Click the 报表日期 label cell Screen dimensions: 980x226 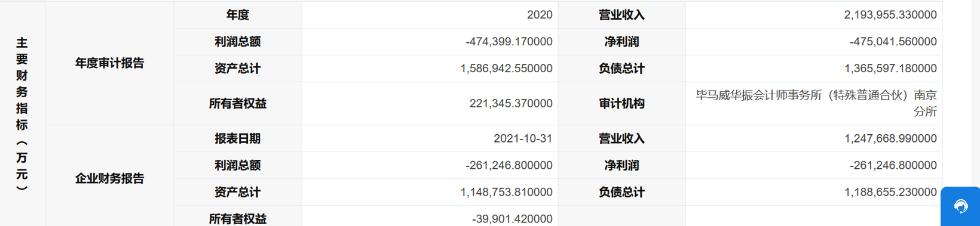coord(238,139)
